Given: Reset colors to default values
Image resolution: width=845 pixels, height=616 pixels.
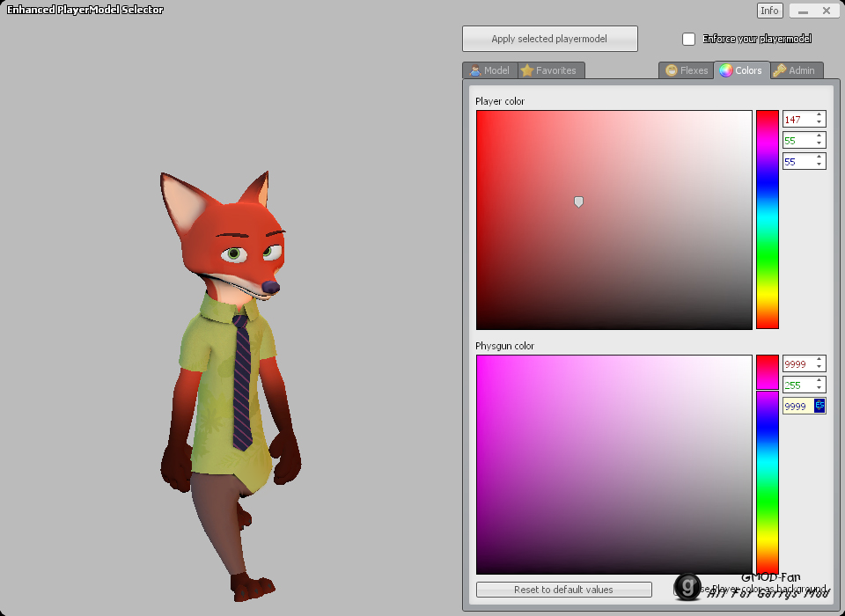Looking at the screenshot, I should click(563, 590).
